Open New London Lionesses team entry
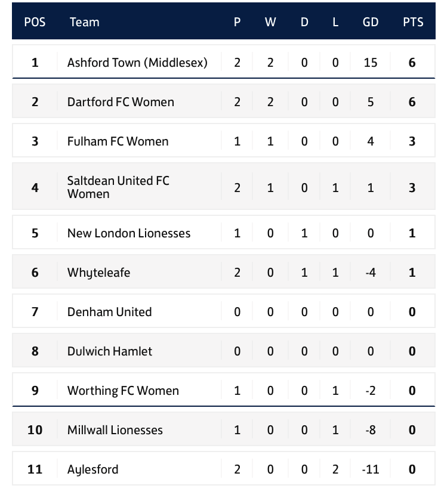The height and width of the screenshot is (504, 438). [129, 233]
